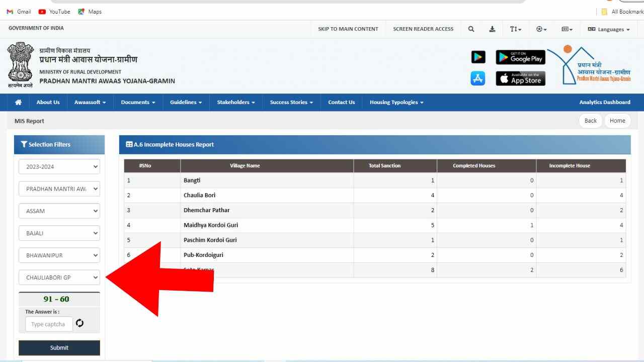Click Skip to Main Content link
The height and width of the screenshot is (362, 644).
(x=348, y=29)
